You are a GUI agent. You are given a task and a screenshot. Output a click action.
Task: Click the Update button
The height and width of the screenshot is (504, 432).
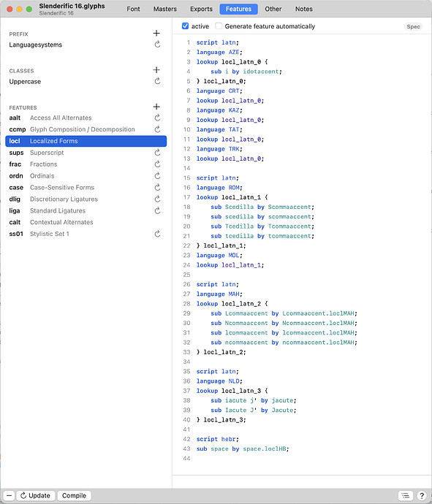pos(36,496)
